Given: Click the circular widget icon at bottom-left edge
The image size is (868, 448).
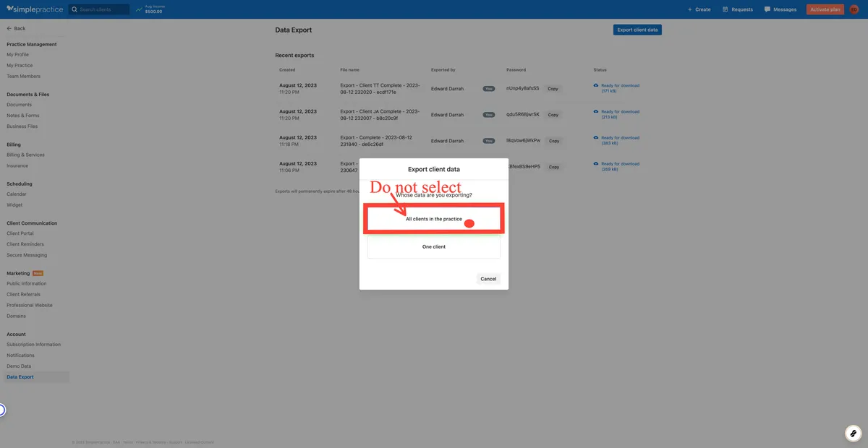Looking at the screenshot, I should tap(1, 410).
